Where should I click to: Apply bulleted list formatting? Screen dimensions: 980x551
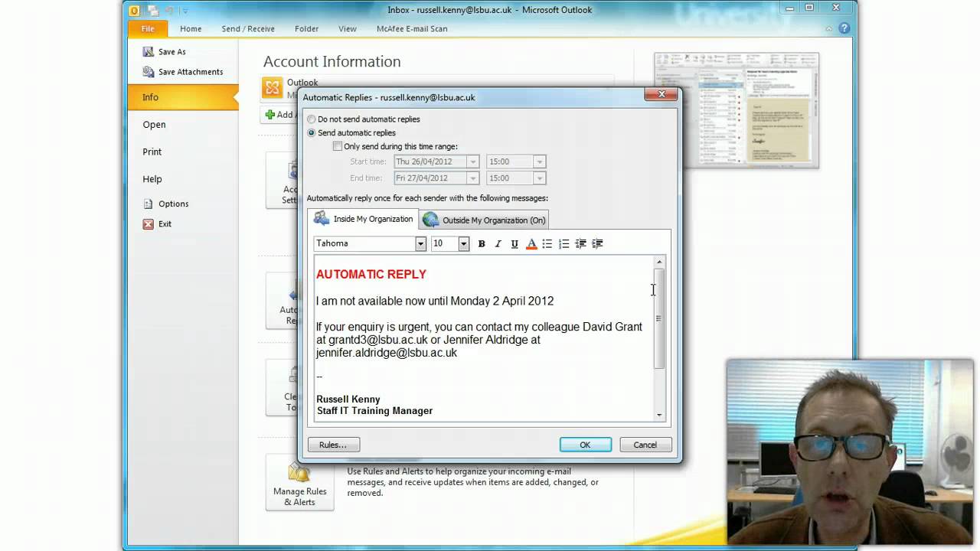point(547,243)
